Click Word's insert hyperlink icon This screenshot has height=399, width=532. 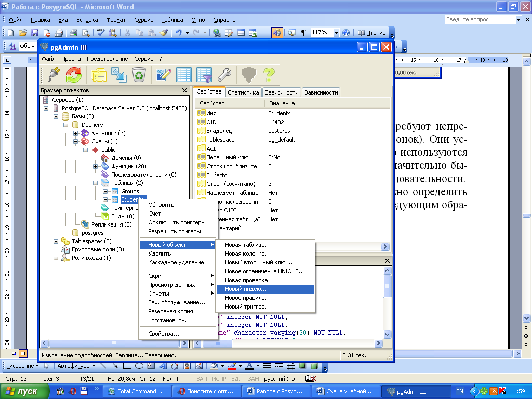point(217,33)
